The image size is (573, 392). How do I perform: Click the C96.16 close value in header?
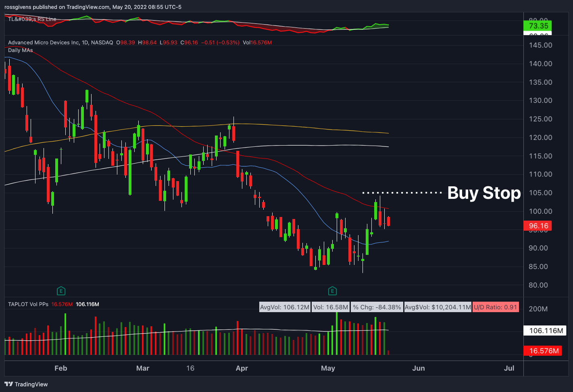[189, 42]
